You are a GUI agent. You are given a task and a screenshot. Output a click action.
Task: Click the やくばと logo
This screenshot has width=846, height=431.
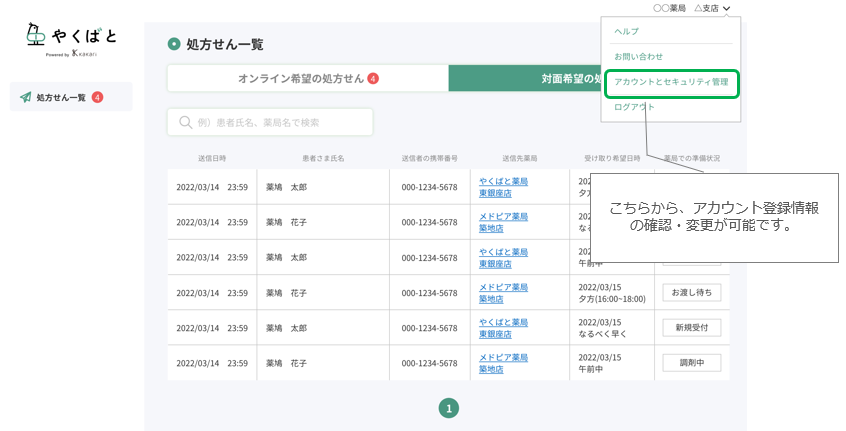point(71,39)
